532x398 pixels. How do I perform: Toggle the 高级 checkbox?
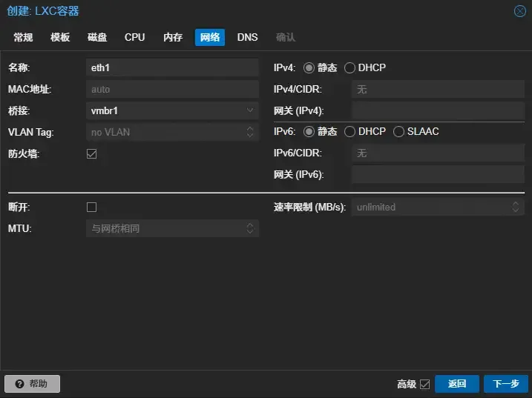click(x=425, y=384)
